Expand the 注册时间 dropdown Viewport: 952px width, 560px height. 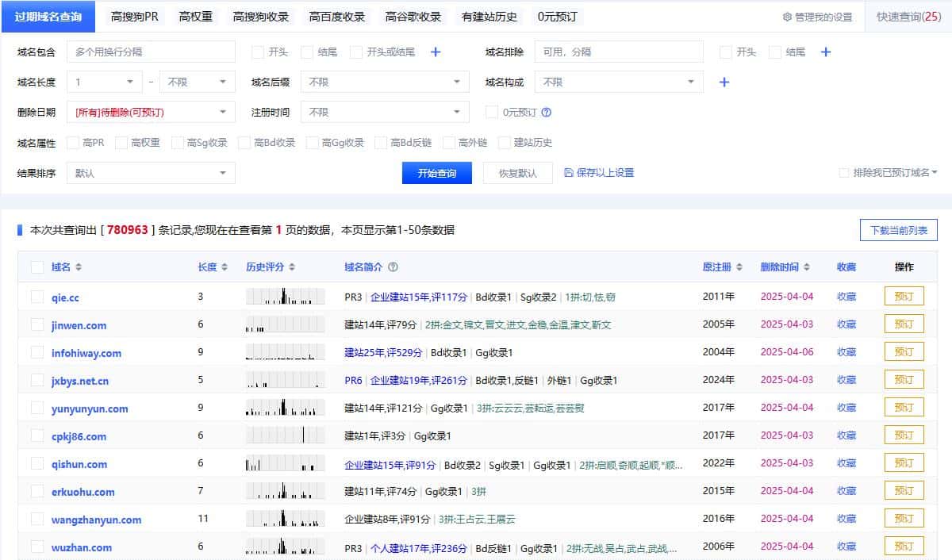[385, 112]
